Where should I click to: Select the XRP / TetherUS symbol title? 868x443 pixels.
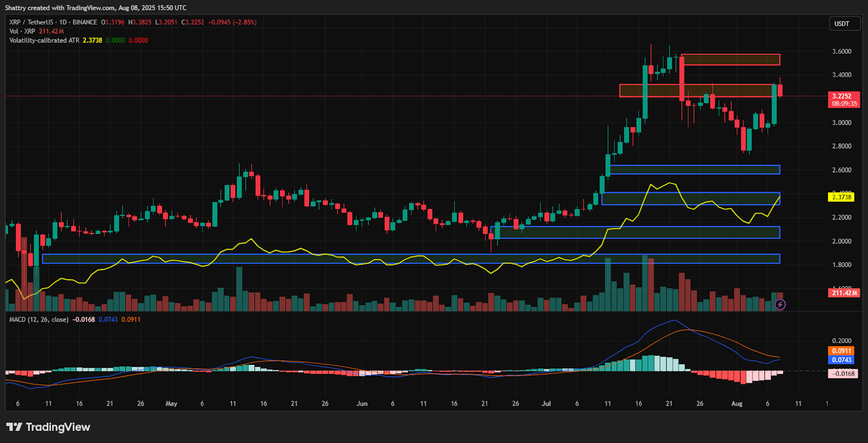click(31, 22)
